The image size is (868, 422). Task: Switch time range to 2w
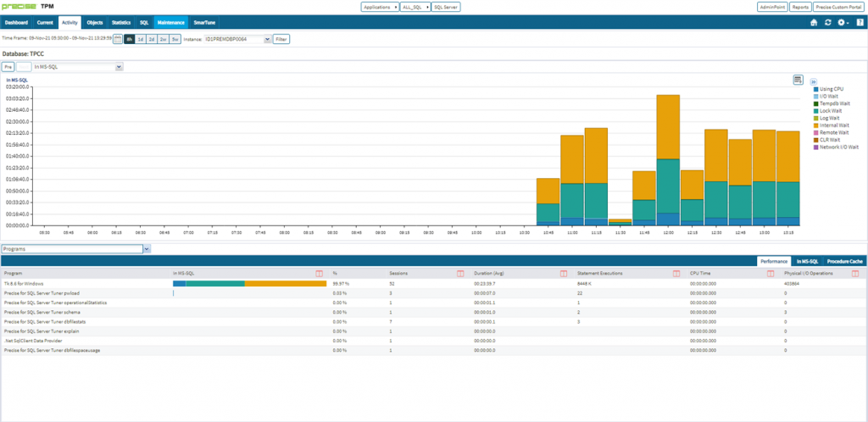click(x=163, y=39)
